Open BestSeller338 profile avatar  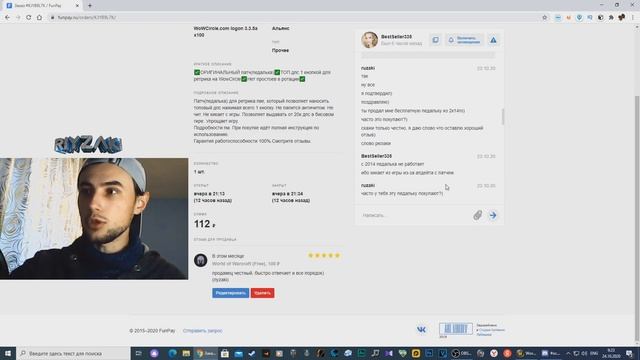tap(369, 40)
